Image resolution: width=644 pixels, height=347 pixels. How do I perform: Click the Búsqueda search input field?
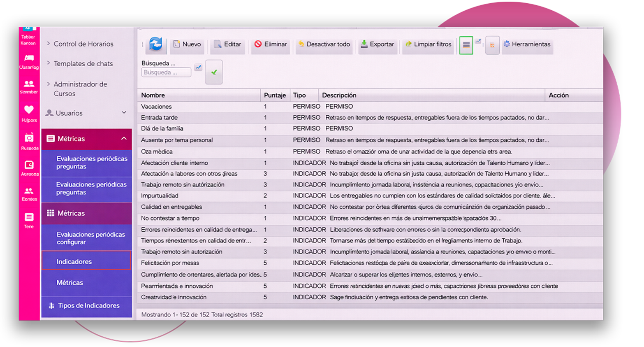(x=166, y=72)
